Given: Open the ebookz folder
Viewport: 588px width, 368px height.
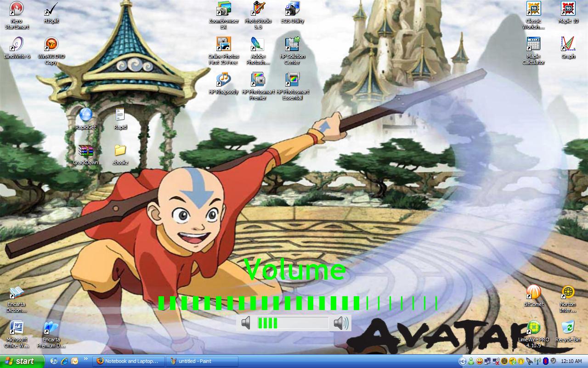Looking at the screenshot, I should [x=120, y=154].
